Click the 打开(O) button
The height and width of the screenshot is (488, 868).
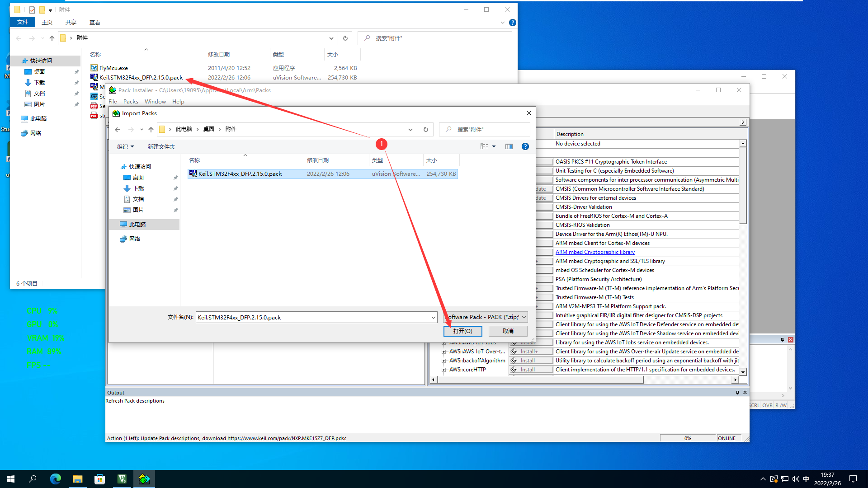(462, 331)
